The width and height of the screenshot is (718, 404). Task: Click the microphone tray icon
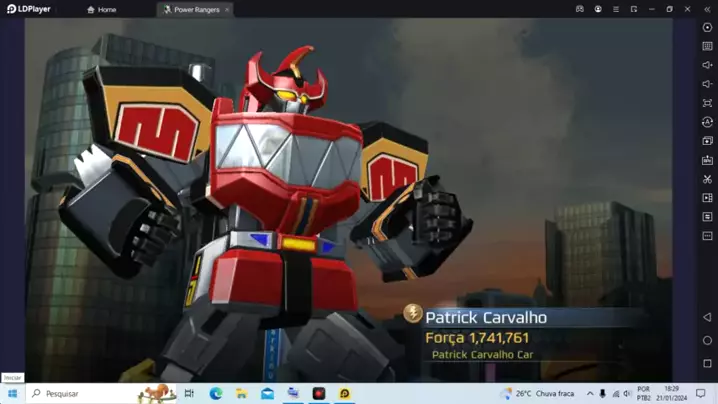(603, 393)
